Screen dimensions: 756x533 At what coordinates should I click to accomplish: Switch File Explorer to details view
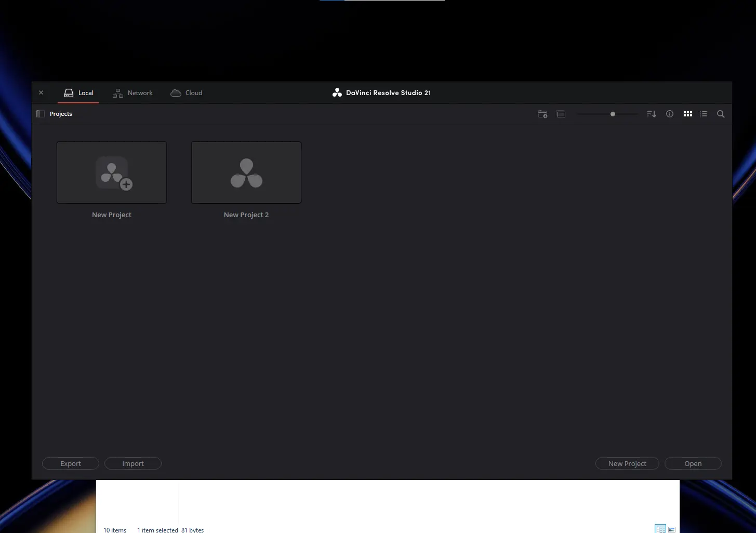tap(660, 529)
